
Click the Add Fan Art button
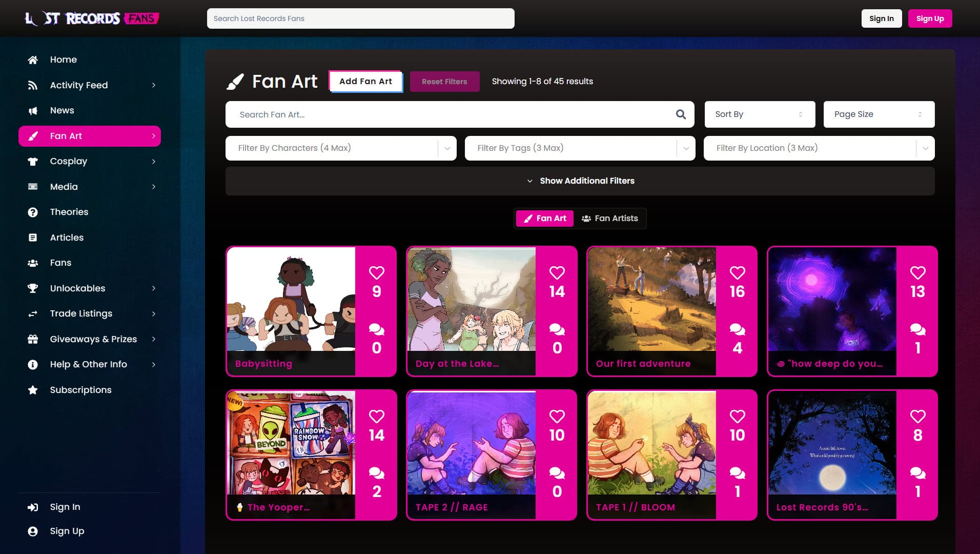[x=365, y=82]
